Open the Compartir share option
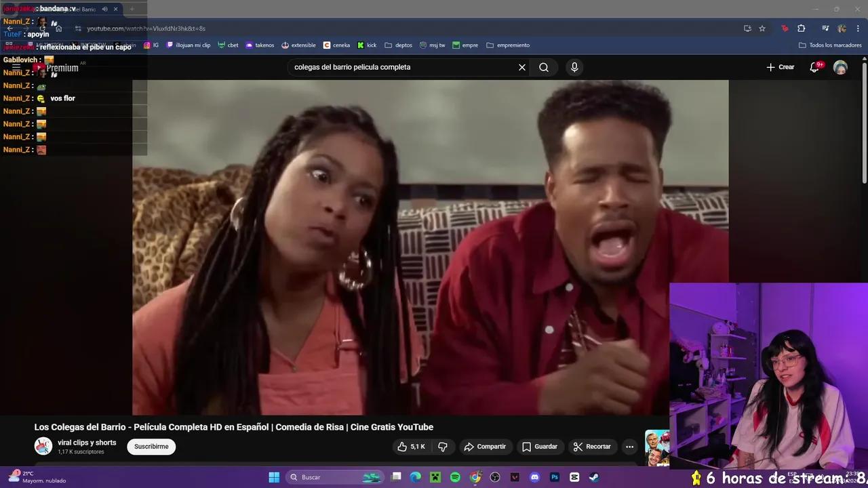 [486, 447]
